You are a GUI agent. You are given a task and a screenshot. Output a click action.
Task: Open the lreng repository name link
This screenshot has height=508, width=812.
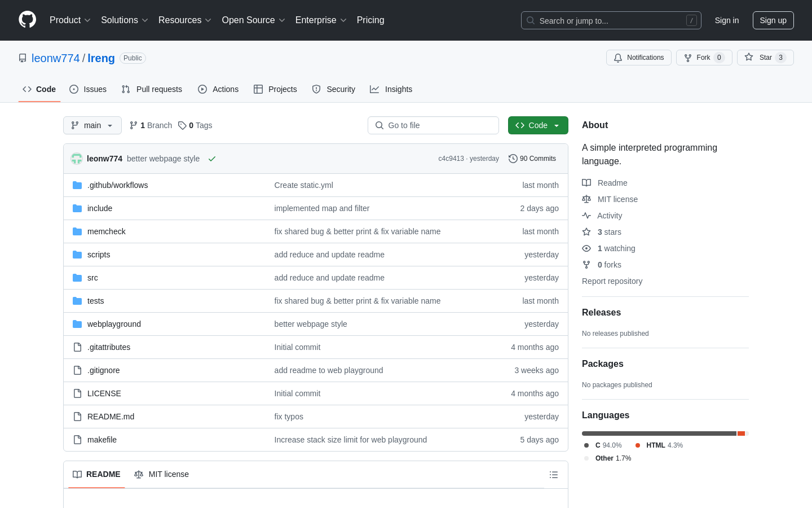[x=101, y=58]
